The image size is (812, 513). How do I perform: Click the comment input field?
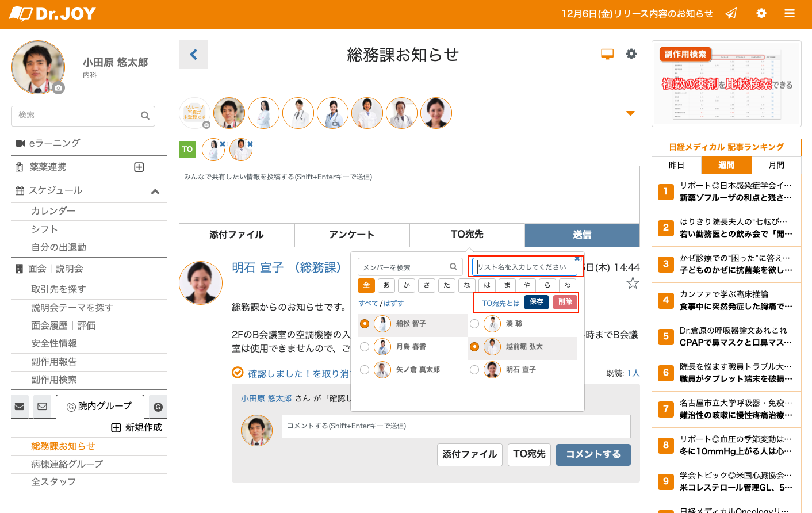click(x=456, y=426)
